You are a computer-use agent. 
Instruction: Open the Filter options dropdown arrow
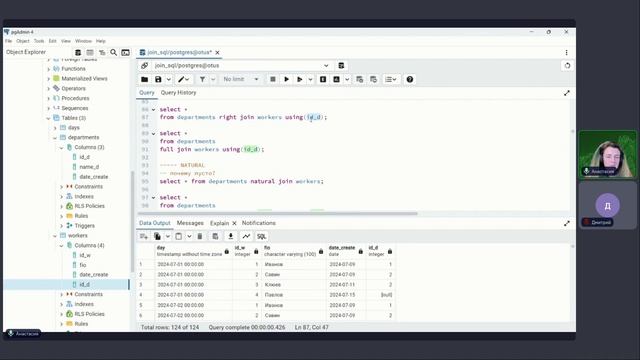click(x=213, y=79)
